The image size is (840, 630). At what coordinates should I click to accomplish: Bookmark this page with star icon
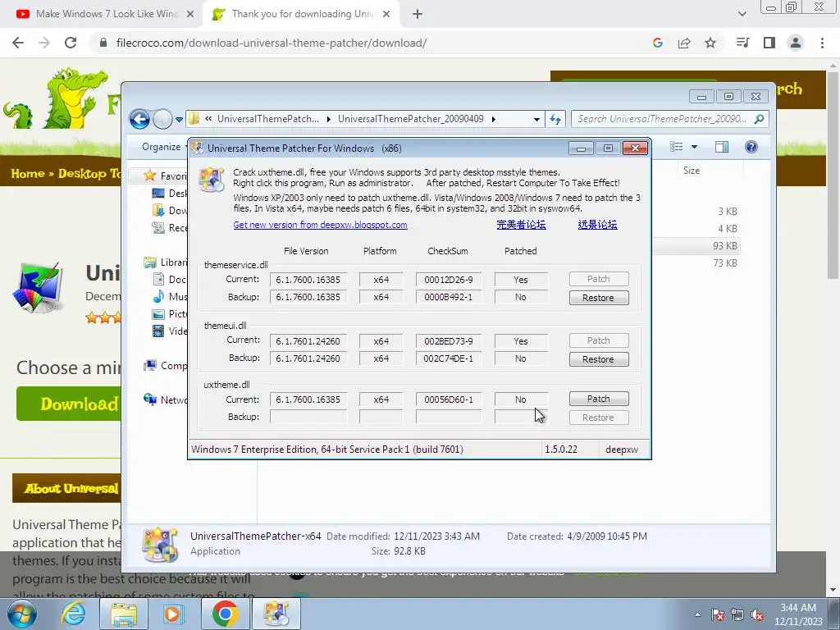pyautogui.click(x=710, y=43)
